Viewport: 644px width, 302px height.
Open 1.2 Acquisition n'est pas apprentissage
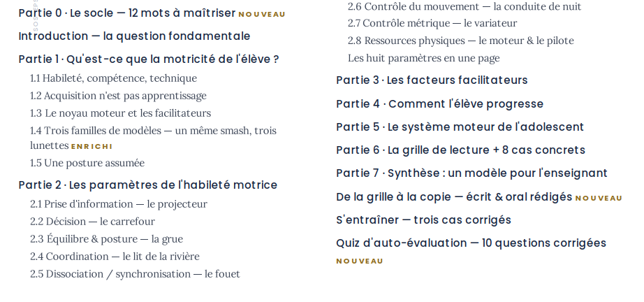tap(118, 96)
